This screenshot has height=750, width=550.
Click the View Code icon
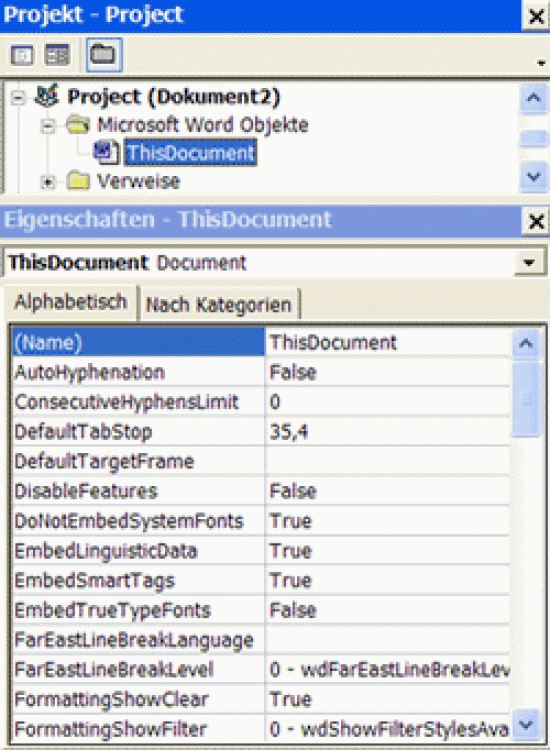pos(22,55)
